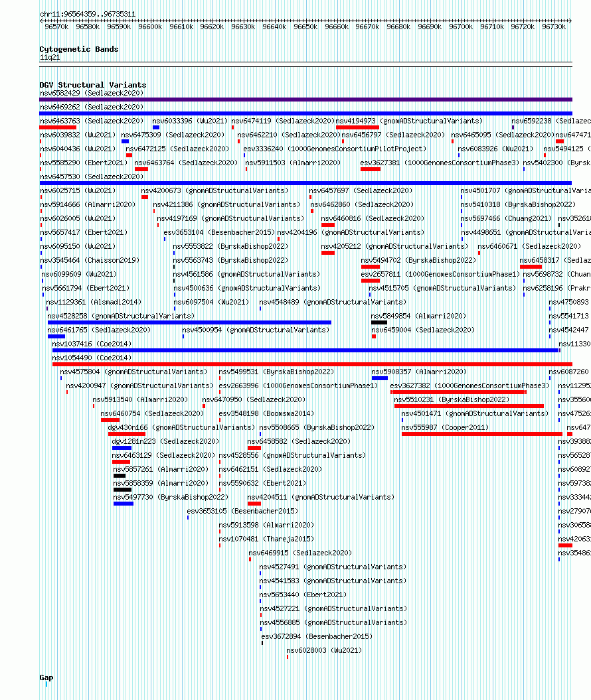This screenshot has width=591, height=700.
Task: Open the nsv6463763 (Sedlazeck2020) variant
Action: coord(92,121)
